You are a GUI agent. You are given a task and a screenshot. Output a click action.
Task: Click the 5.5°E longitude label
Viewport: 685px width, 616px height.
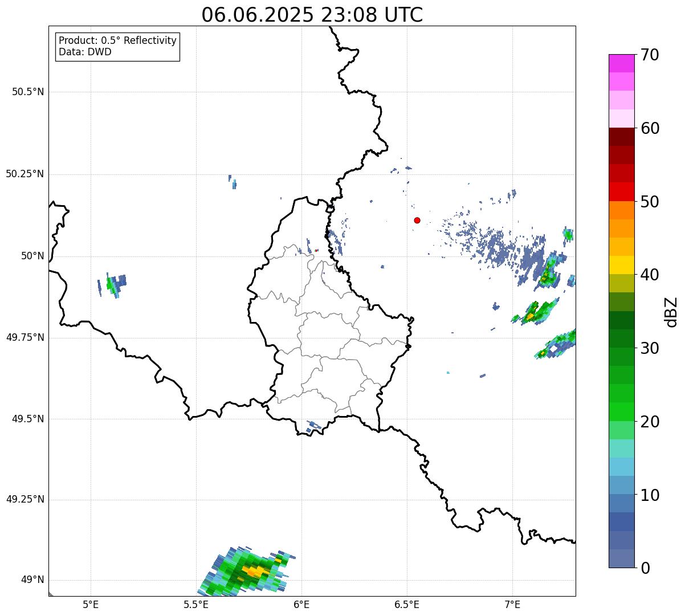coord(196,604)
